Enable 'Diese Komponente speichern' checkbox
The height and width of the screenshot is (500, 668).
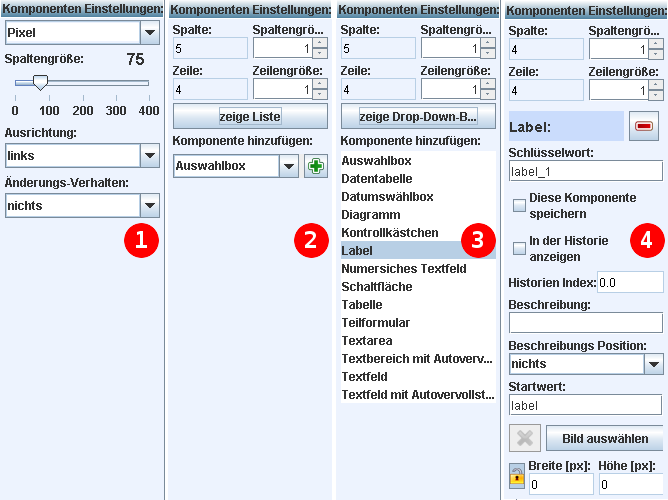[519, 205]
